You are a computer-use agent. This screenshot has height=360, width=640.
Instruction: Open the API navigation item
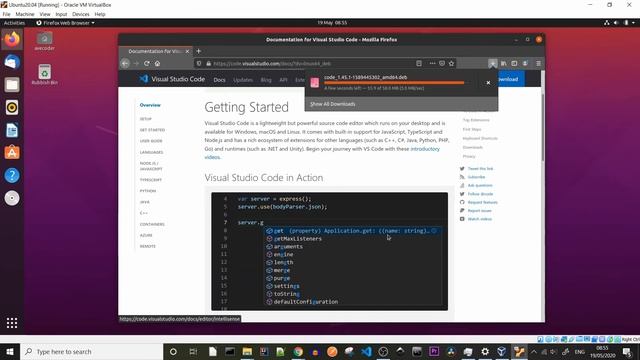click(283, 80)
